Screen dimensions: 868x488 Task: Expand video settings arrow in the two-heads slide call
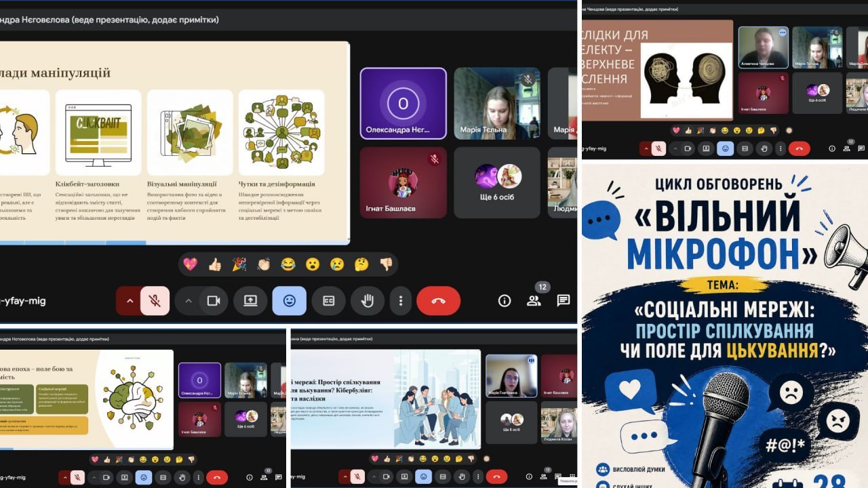675,148
